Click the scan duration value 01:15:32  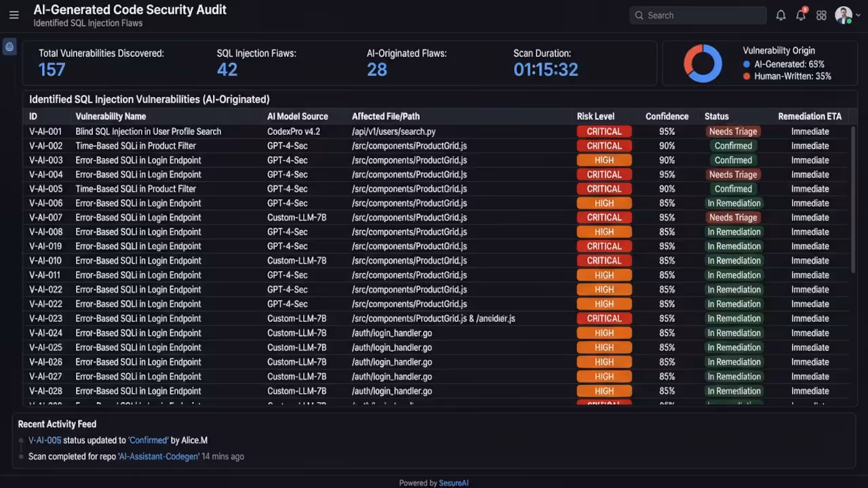[546, 69]
